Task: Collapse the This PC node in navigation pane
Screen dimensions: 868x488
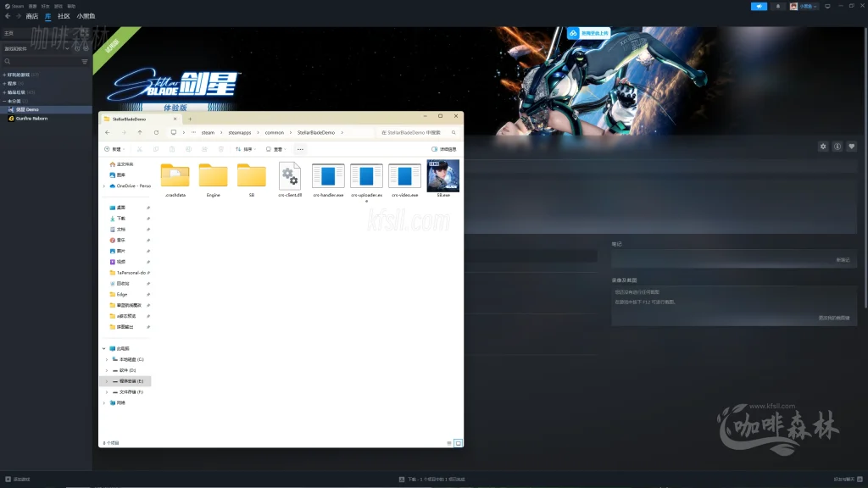Action: coord(104,348)
